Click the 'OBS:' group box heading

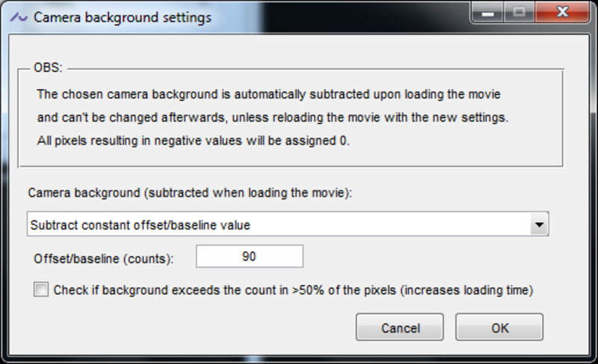(48, 68)
